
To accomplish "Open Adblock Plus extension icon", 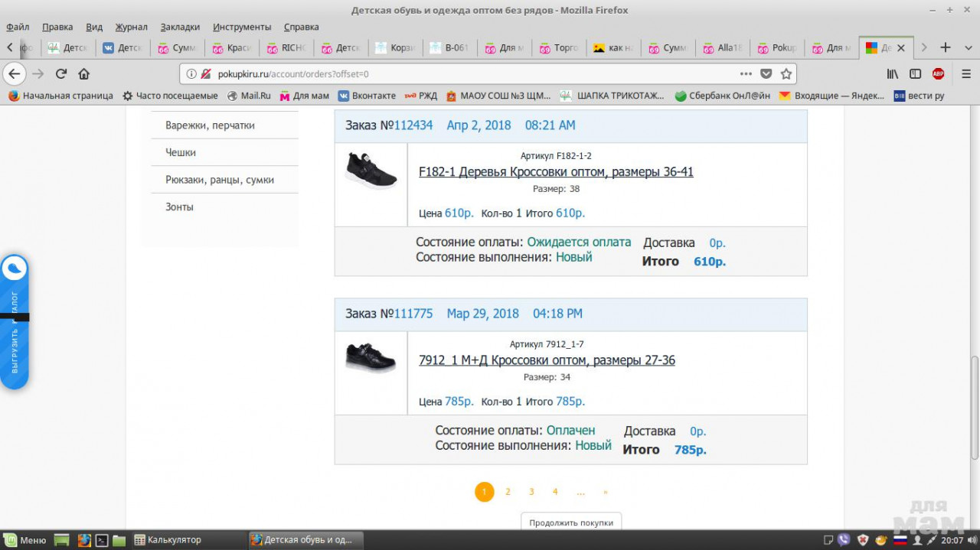I will [x=938, y=74].
